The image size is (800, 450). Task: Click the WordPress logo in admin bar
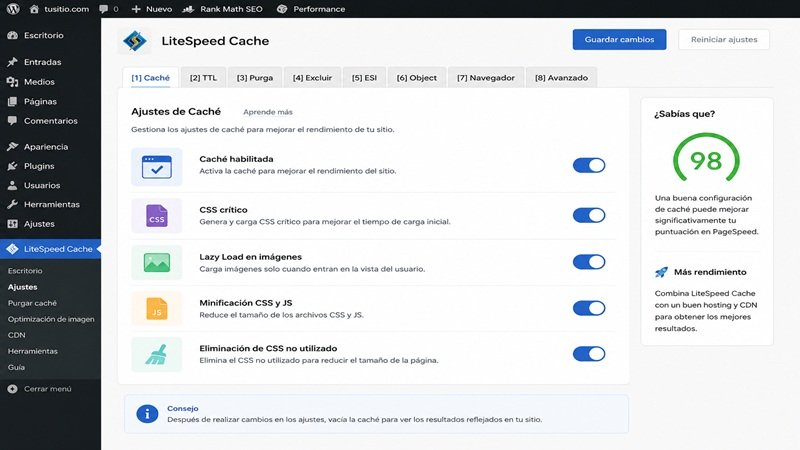click(13, 9)
